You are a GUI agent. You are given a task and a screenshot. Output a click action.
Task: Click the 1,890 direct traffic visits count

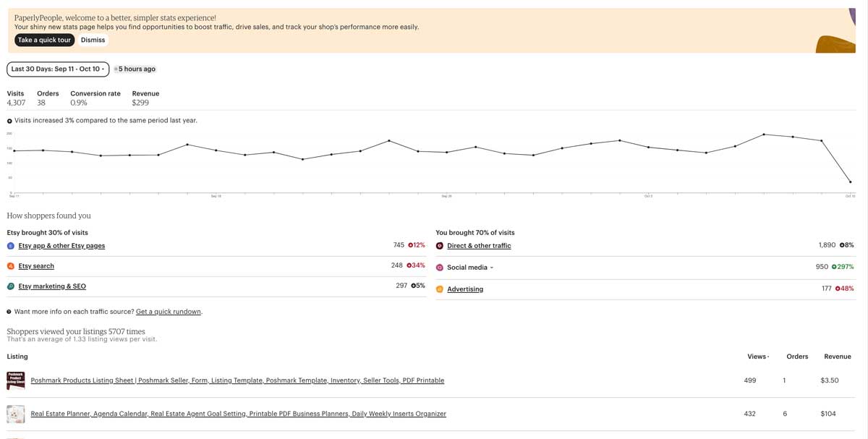pyautogui.click(x=827, y=245)
